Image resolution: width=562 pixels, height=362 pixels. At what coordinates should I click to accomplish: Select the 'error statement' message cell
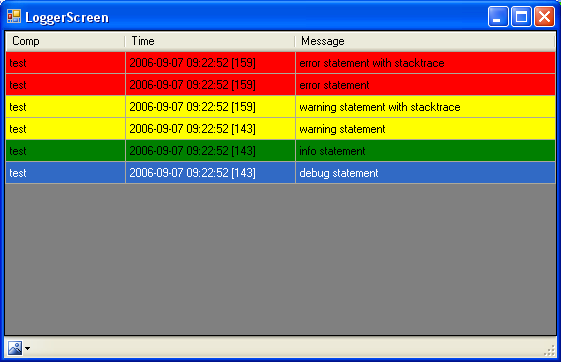(425, 85)
